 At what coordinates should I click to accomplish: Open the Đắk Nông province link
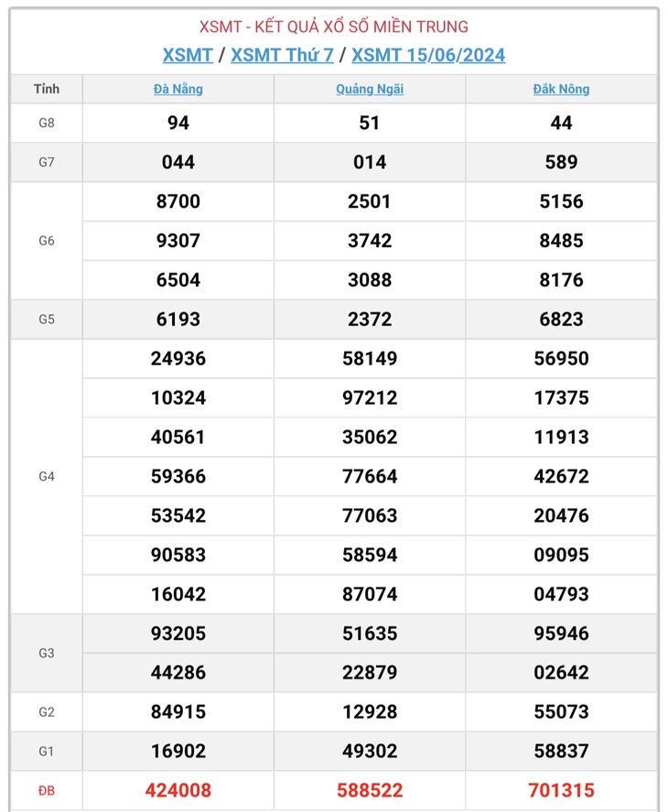tap(561, 89)
